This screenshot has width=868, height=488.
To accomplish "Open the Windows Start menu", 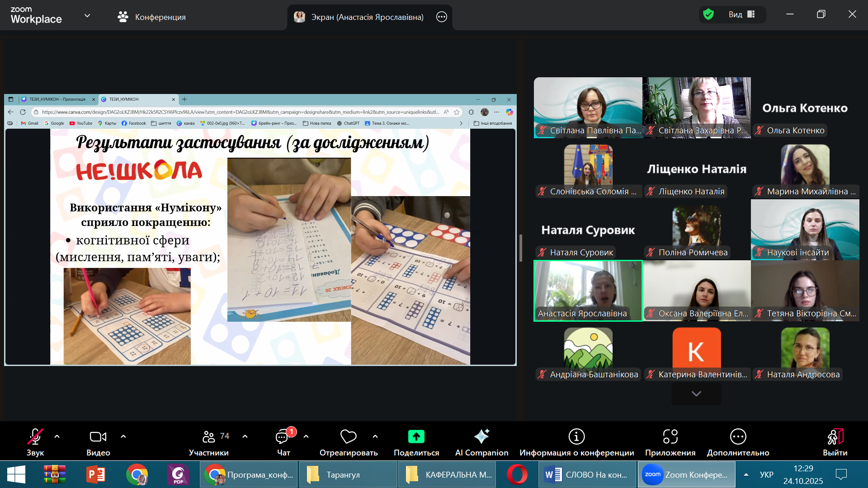I will tap(16, 474).
